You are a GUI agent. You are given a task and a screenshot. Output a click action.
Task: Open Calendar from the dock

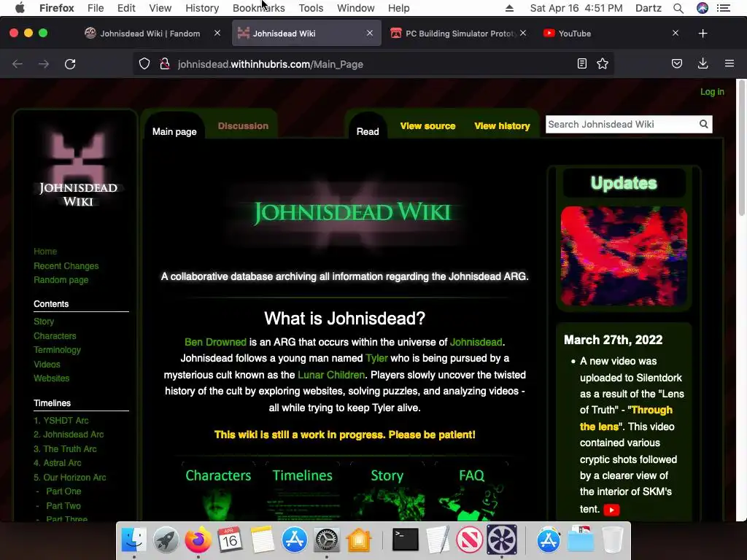pyautogui.click(x=230, y=540)
